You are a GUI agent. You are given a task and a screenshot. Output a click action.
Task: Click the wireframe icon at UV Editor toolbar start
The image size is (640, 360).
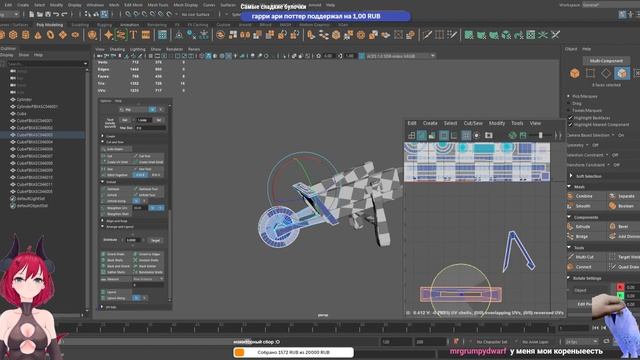click(411, 135)
